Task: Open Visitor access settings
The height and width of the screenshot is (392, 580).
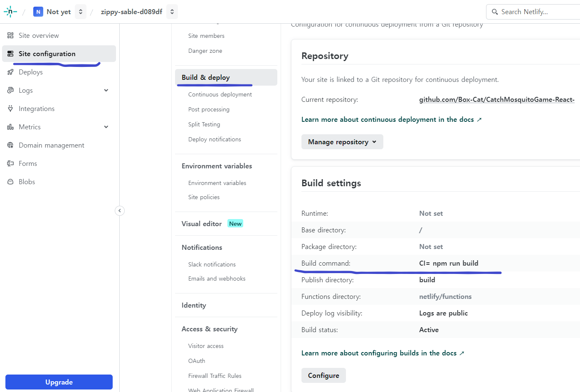Action: [206, 346]
